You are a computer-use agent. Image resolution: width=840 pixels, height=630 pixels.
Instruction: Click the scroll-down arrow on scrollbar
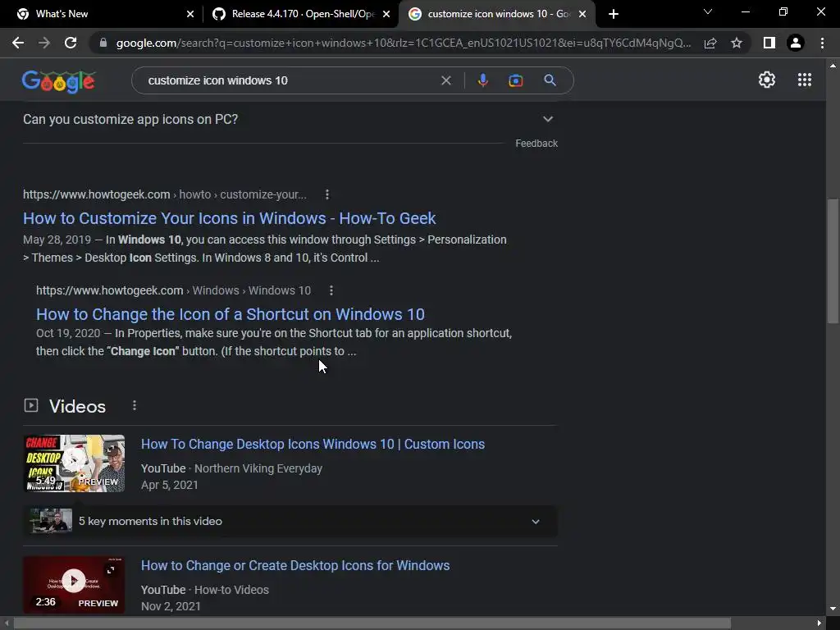click(833, 609)
